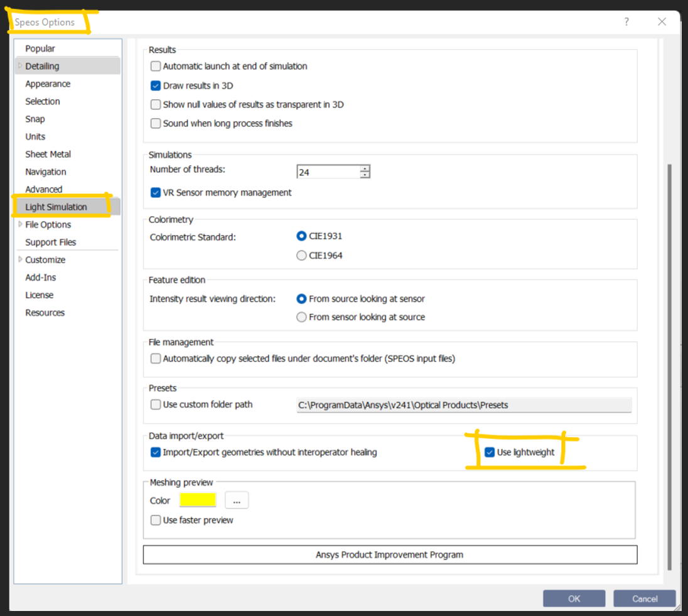Open the License page
The width and height of the screenshot is (688, 616).
[x=39, y=294]
